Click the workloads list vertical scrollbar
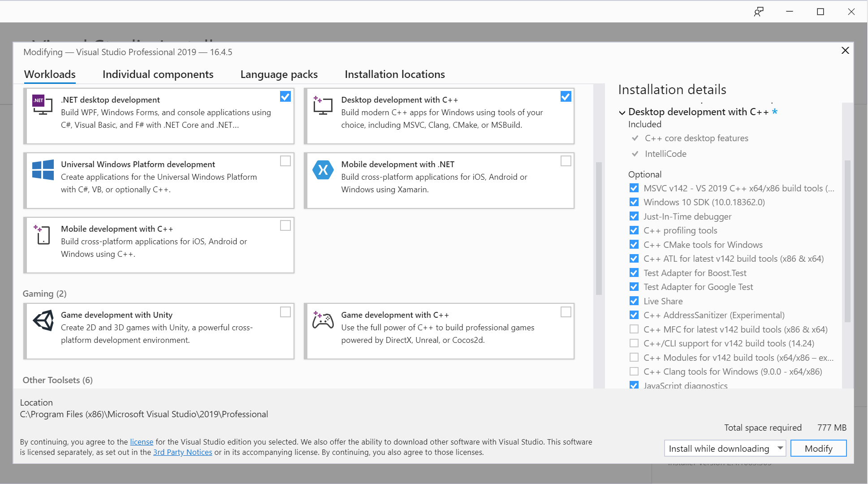This screenshot has width=868, height=484. point(599,229)
